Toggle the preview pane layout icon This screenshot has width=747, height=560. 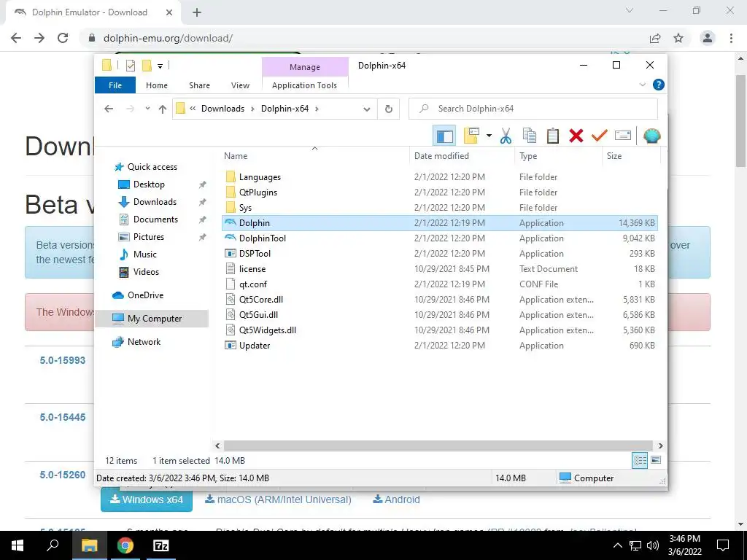tap(444, 136)
